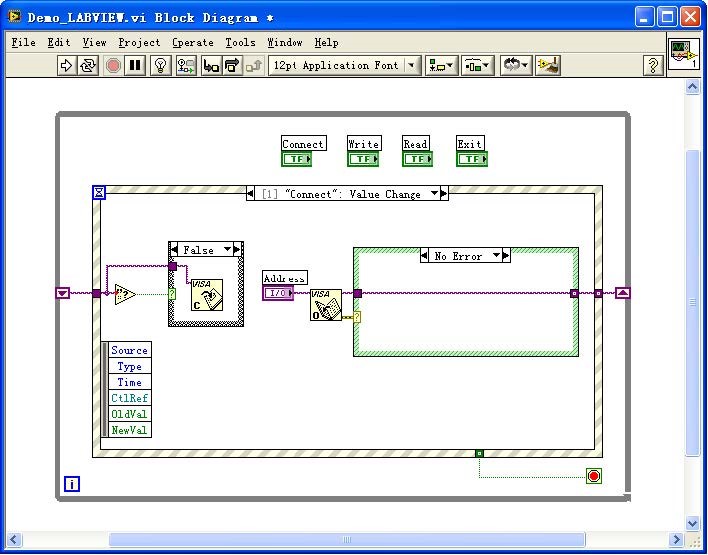
Task: Click the OldVal event data node
Action: (130, 414)
